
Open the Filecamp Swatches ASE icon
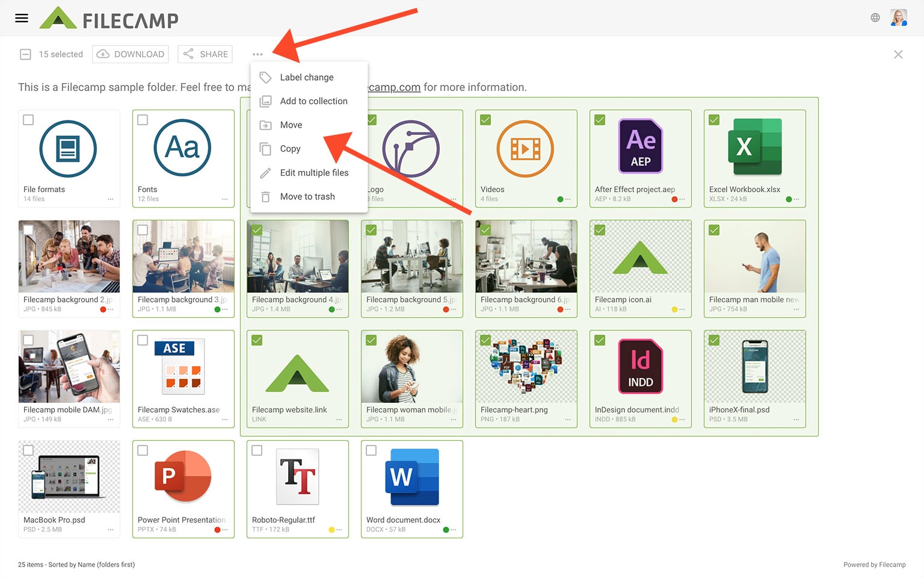click(180, 366)
